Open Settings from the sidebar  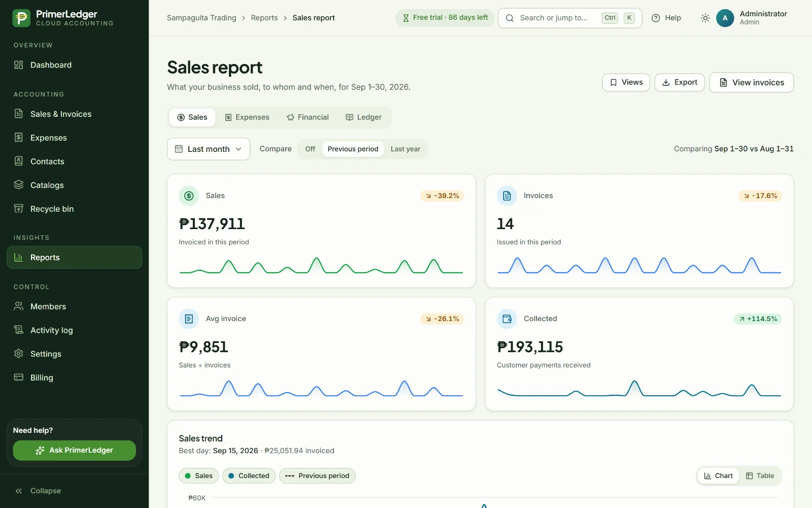click(74, 354)
